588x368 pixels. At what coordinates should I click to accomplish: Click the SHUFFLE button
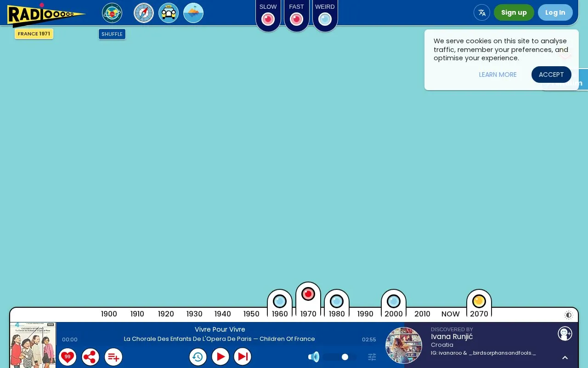tap(112, 34)
